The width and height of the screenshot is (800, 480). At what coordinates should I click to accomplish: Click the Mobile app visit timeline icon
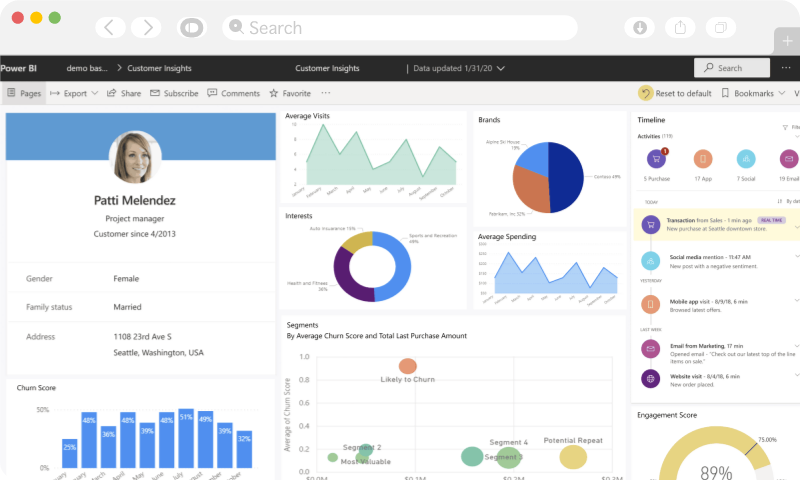pos(651,305)
